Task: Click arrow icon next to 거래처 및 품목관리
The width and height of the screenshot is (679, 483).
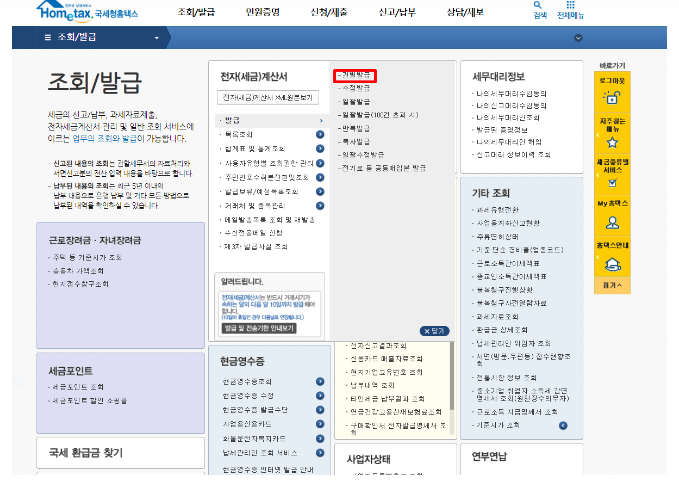Action: 320,206
